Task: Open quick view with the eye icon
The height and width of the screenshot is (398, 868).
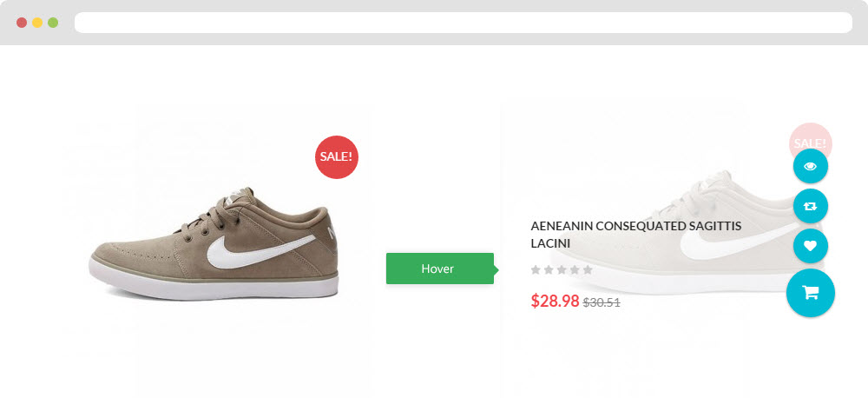Action: click(x=811, y=166)
